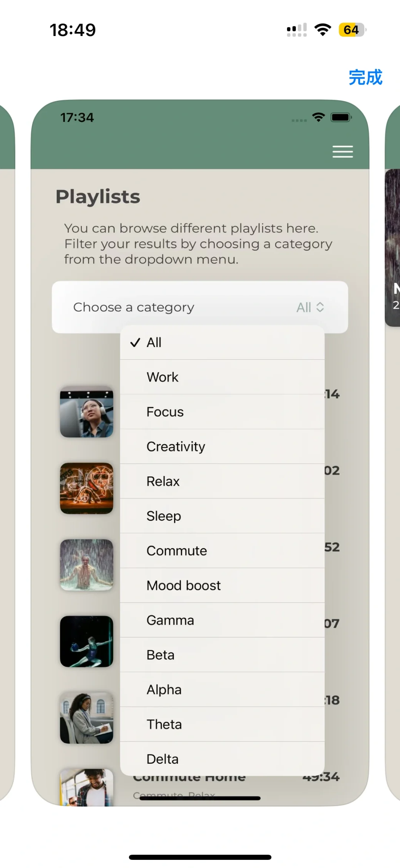Click the up-down chevron beside All
This screenshot has width=400, height=868.
[x=320, y=307]
